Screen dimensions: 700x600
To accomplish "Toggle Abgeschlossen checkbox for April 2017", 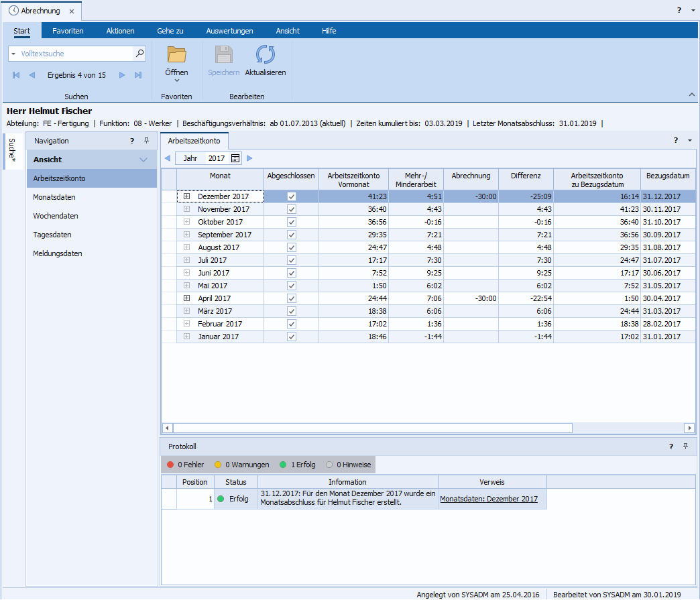I will pyautogui.click(x=291, y=298).
